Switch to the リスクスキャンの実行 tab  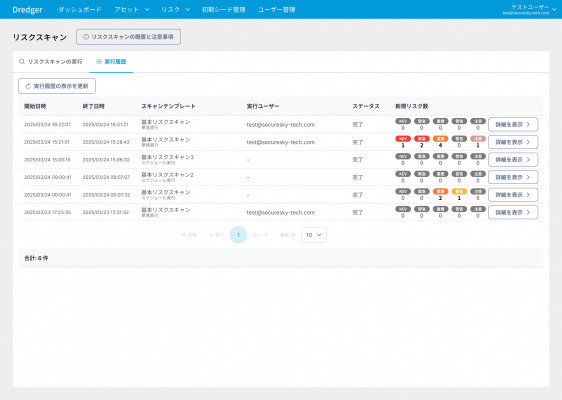coord(51,62)
